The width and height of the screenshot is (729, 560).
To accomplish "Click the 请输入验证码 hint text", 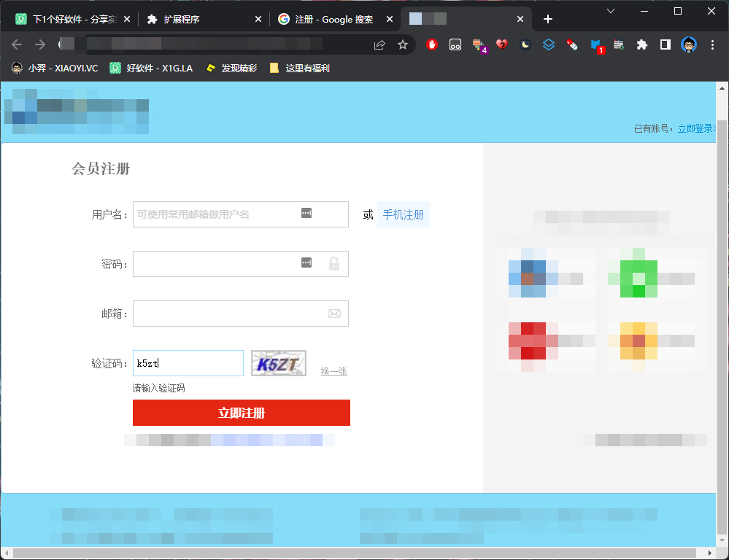I will (158, 388).
